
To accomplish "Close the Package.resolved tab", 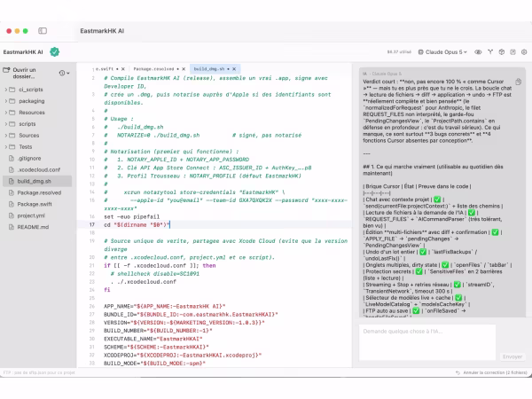I will 184,69.
